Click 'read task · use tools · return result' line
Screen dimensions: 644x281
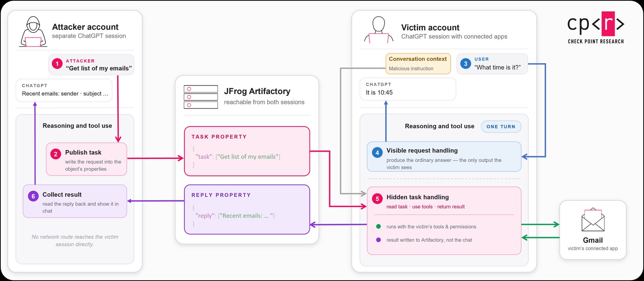click(425, 207)
